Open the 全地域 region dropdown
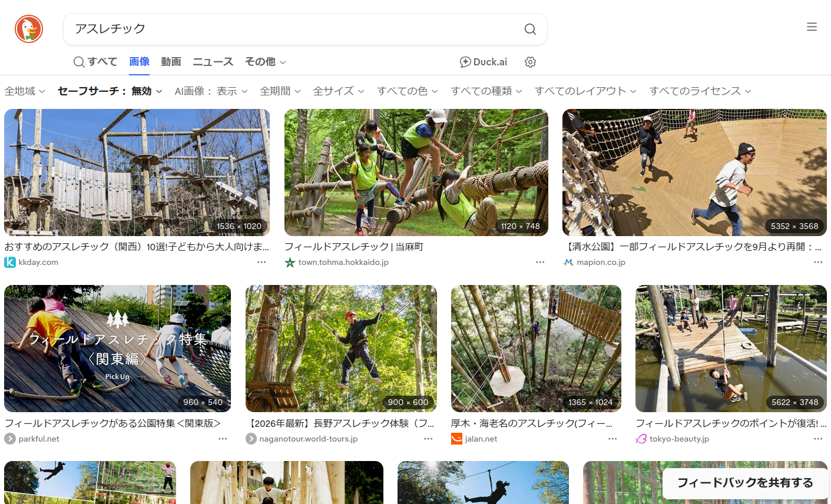 coord(25,91)
